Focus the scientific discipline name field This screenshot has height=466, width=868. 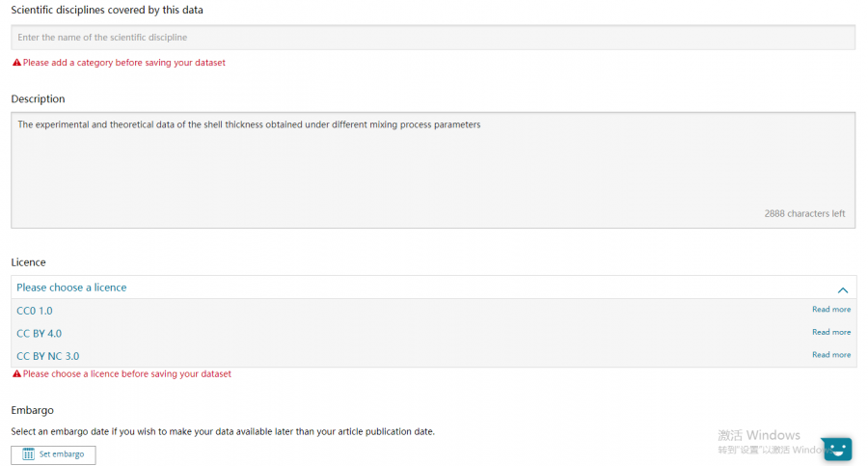point(433,38)
